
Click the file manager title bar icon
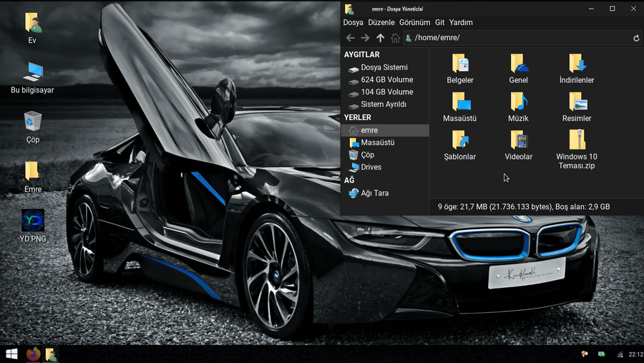(349, 9)
